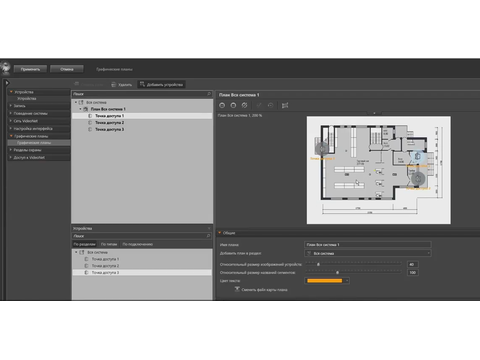
Task: Click the change plan map file icon
Action: pos(237,289)
